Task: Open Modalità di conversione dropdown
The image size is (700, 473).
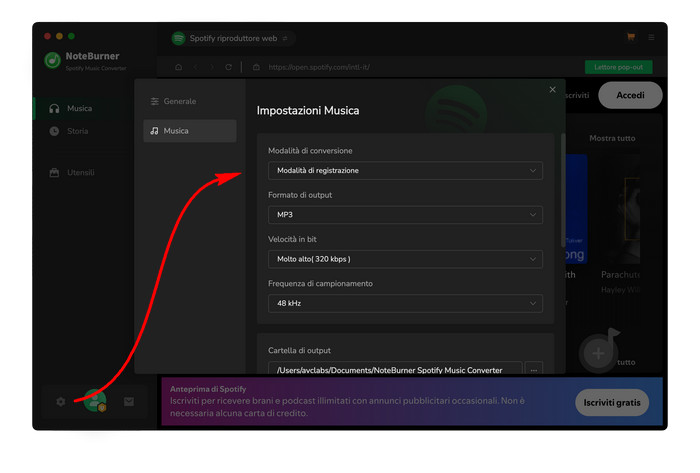Action: point(405,170)
